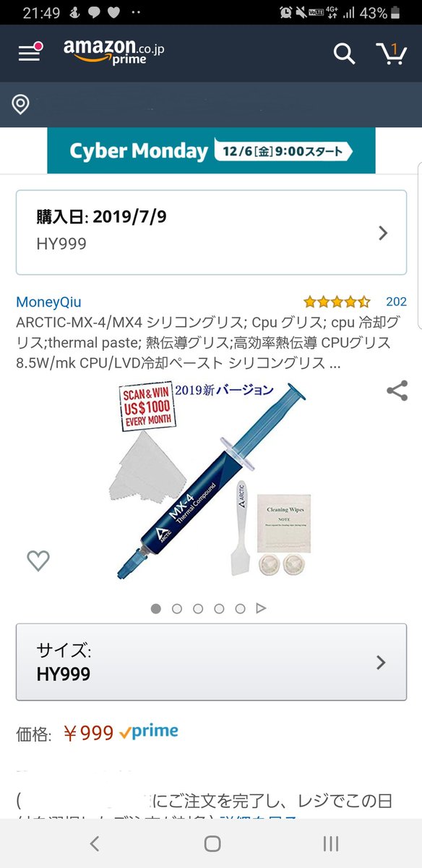Open the hamburger menu
This screenshot has height=868, width=422.
pyautogui.click(x=30, y=52)
